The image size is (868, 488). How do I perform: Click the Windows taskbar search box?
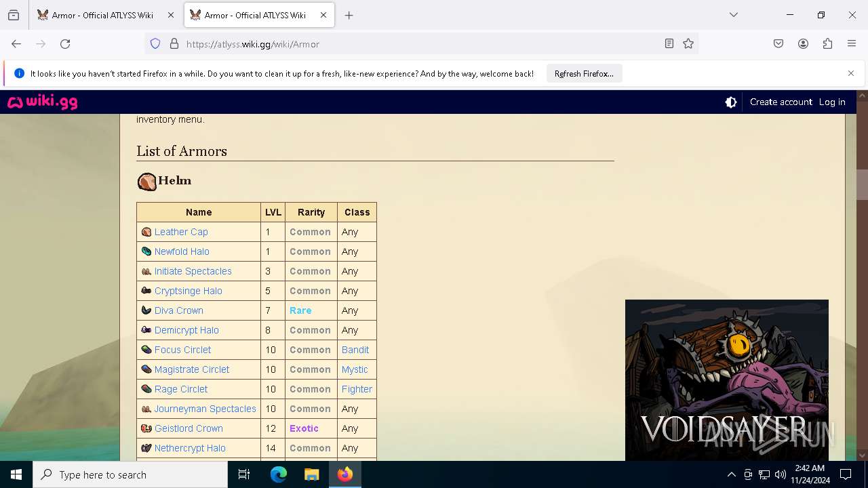(x=130, y=474)
